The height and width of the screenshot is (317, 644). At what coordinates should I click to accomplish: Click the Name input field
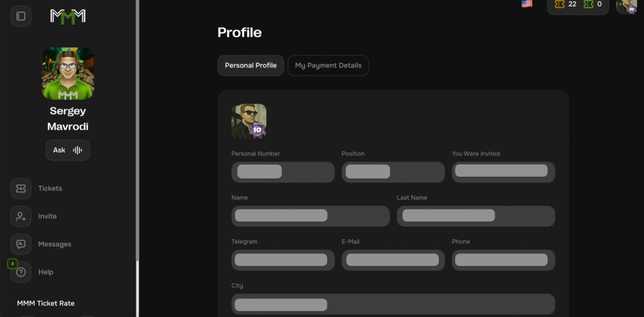click(x=311, y=216)
